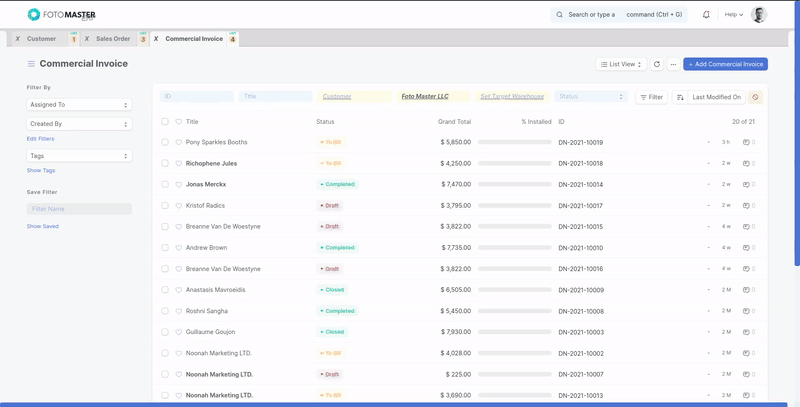Click the sort direction icon
This screenshot has height=407, width=800.
tap(680, 97)
